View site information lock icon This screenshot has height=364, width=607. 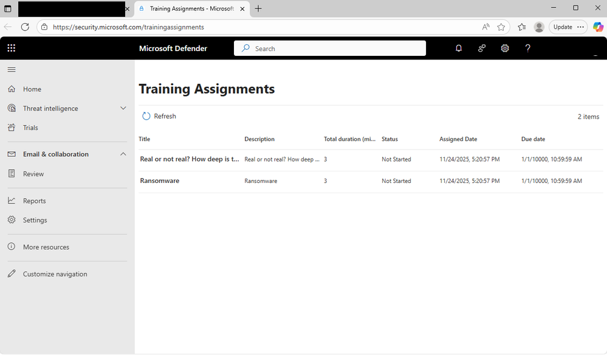(44, 27)
